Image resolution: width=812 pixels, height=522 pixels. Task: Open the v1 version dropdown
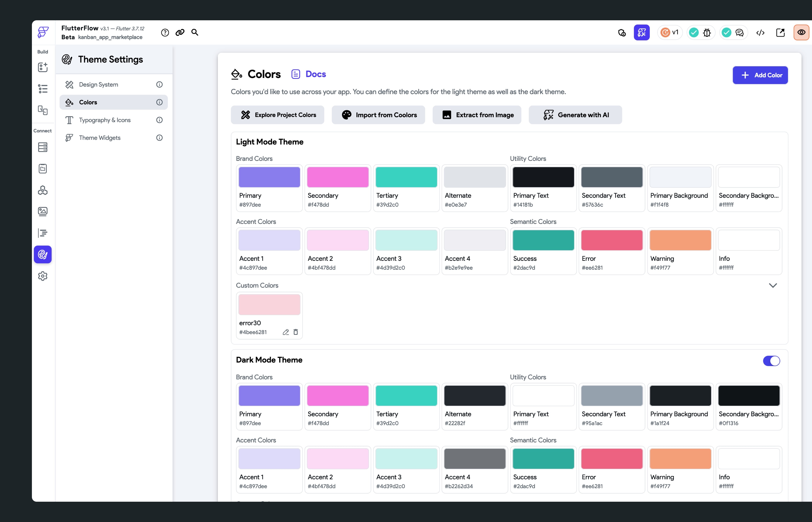pyautogui.click(x=670, y=32)
